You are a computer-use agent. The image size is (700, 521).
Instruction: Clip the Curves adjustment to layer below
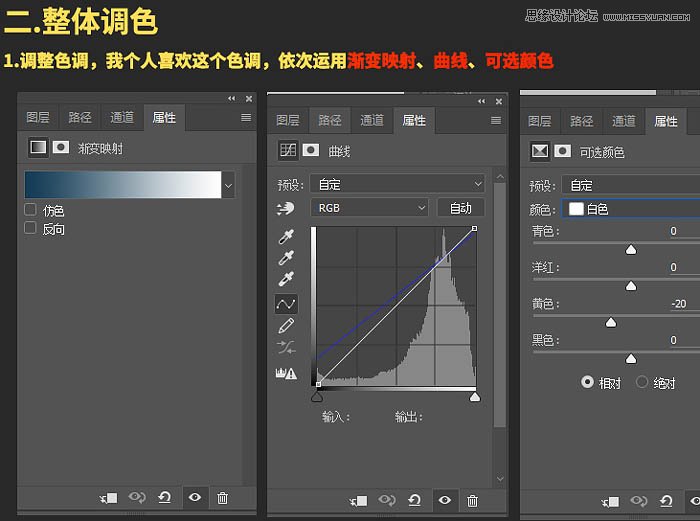click(x=360, y=500)
